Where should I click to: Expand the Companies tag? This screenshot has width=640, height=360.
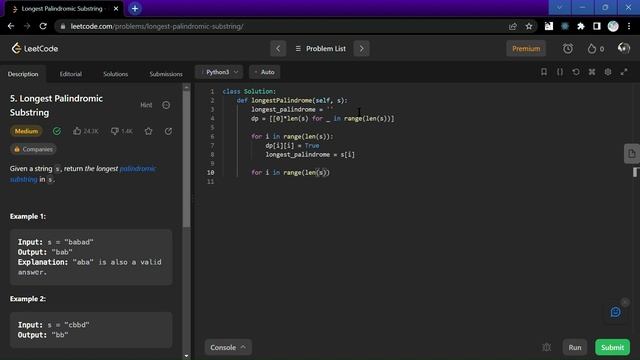(x=33, y=149)
